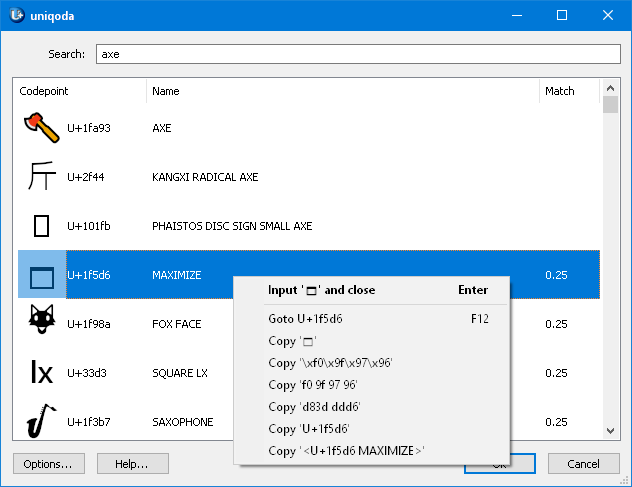Image resolution: width=632 pixels, height=487 pixels.
Task: Click the square lx glyph icon
Action: (41, 373)
